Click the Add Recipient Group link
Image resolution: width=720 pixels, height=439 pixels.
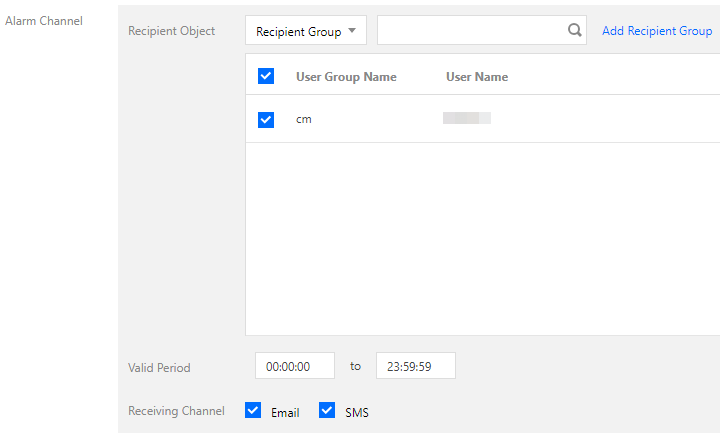(x=657, y=31)
